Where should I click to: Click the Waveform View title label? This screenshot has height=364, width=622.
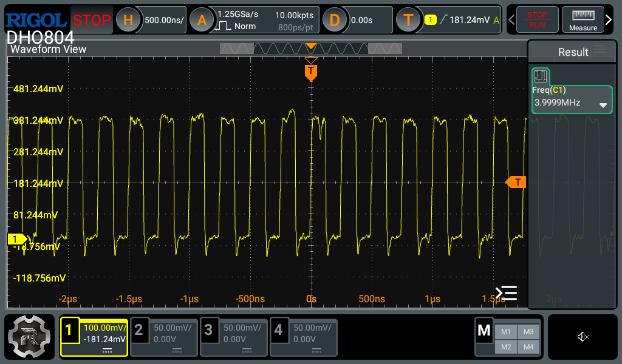click(x=48, y=49)
